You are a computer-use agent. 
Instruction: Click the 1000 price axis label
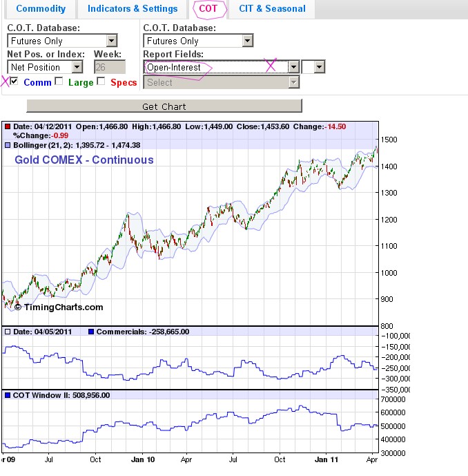pos(389,273)
